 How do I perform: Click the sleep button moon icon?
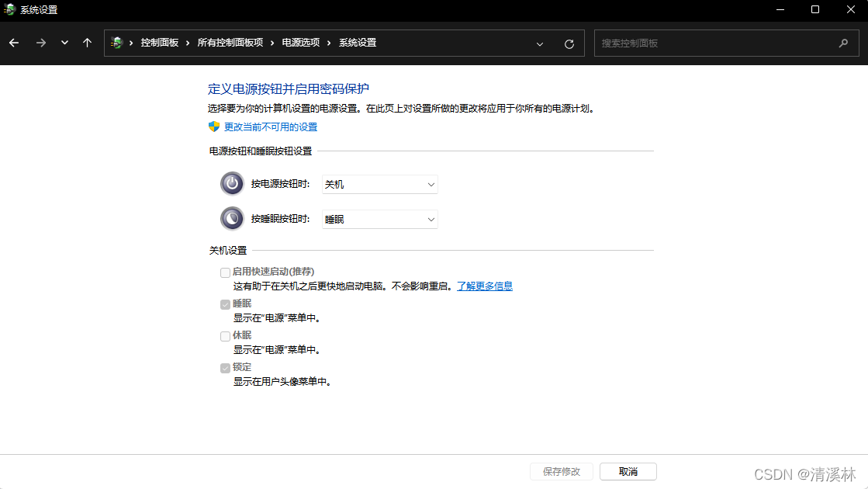tap(232, 219)
